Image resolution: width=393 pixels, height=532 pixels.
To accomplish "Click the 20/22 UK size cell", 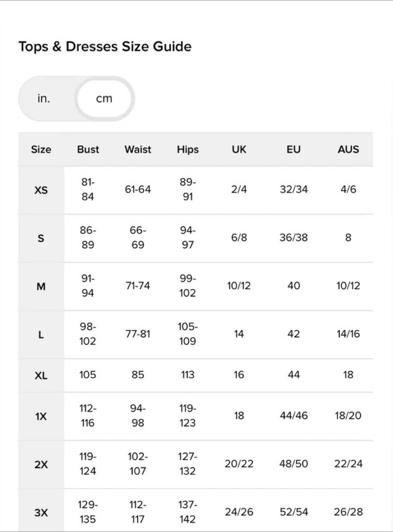I will pos(239,464).
